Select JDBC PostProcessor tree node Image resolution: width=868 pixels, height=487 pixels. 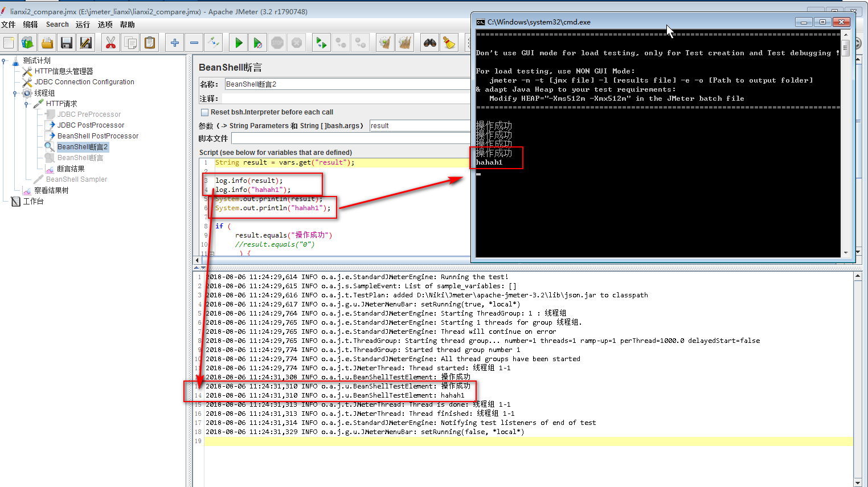click(x=91, y=125)
